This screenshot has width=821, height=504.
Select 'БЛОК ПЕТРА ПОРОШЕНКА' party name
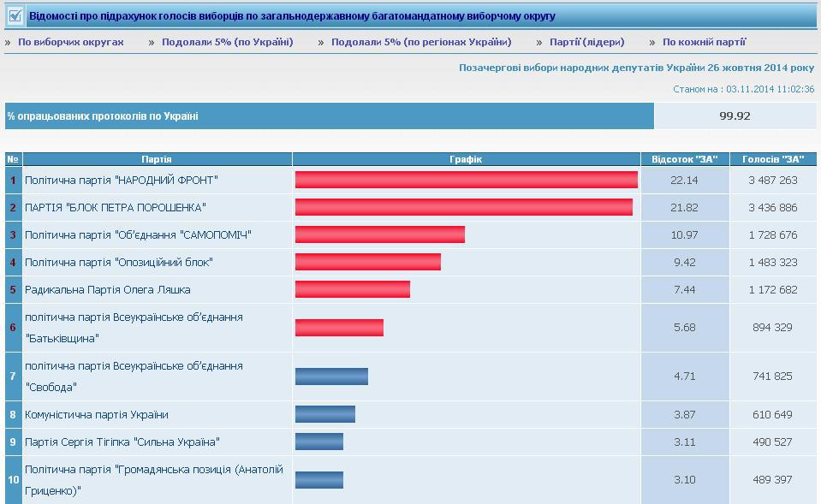tap(116, 207)
